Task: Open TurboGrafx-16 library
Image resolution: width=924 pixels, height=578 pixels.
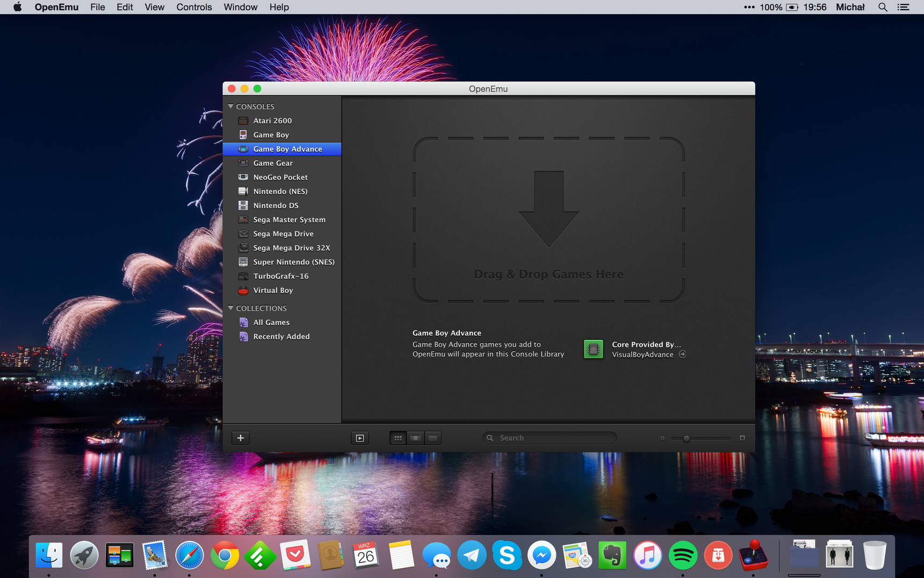Action: coord(282,276)
